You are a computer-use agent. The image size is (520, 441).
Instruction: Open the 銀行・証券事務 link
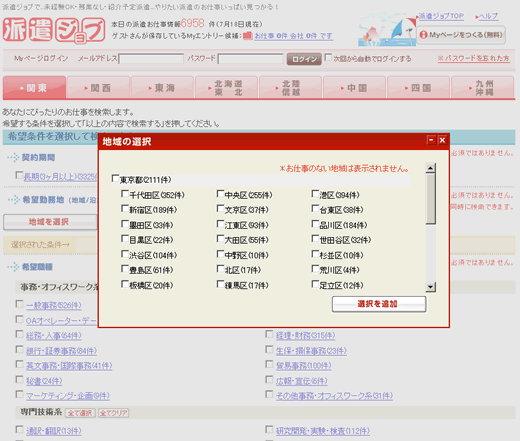point(61,350)
